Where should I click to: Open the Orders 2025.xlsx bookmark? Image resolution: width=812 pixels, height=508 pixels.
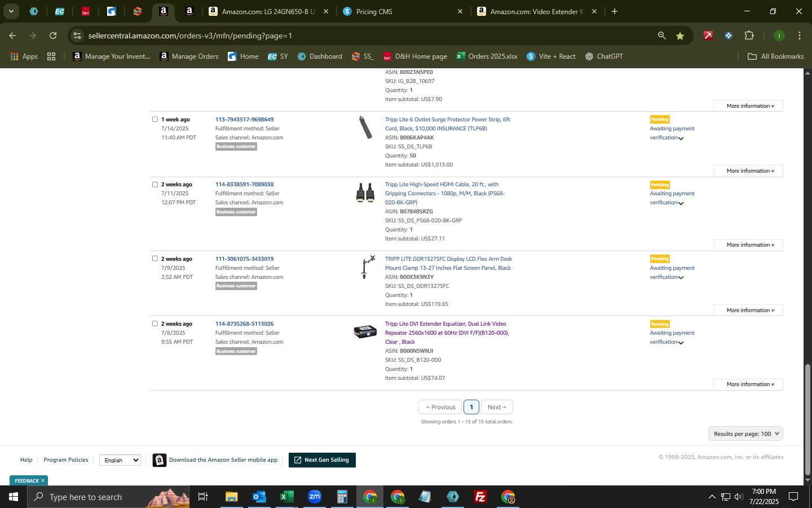coord(487,56)
